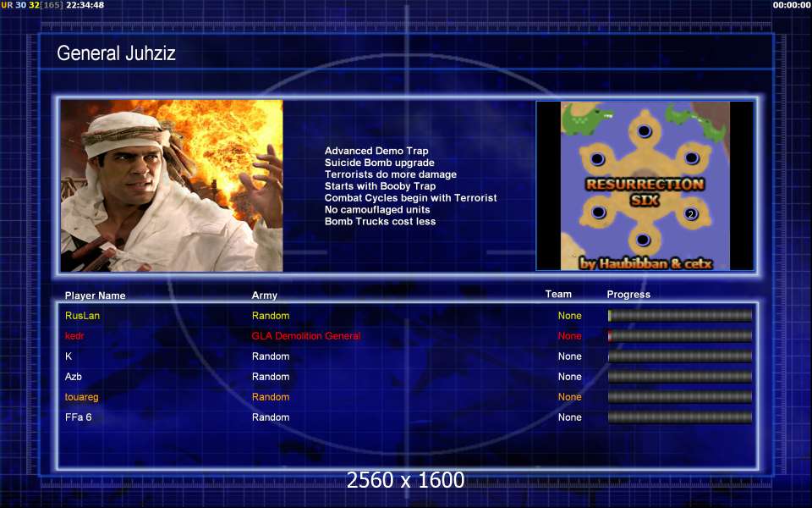The image size is (812, 508).
Task: Click GLA Demolition General army entry
Action: tap(306, 336)
